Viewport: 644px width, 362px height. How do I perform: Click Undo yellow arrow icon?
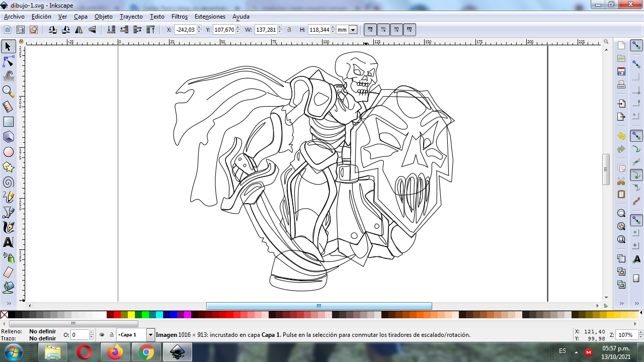621,136
